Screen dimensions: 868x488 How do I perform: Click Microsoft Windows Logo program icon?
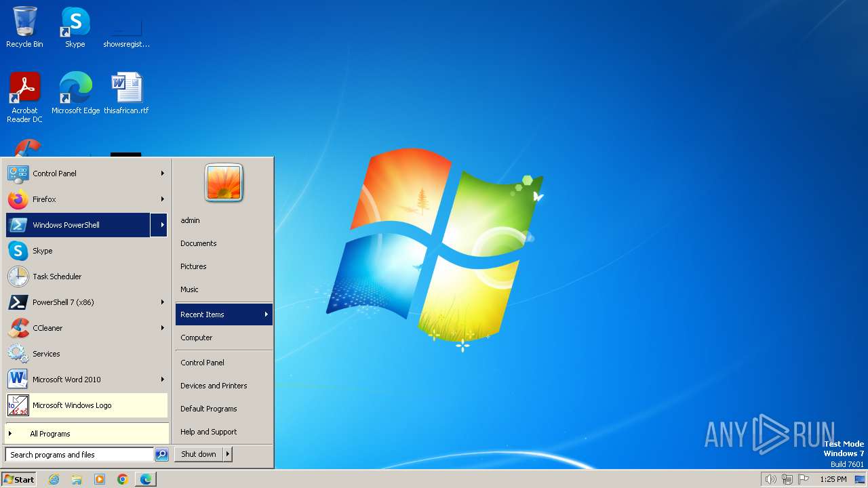[18, 405]
